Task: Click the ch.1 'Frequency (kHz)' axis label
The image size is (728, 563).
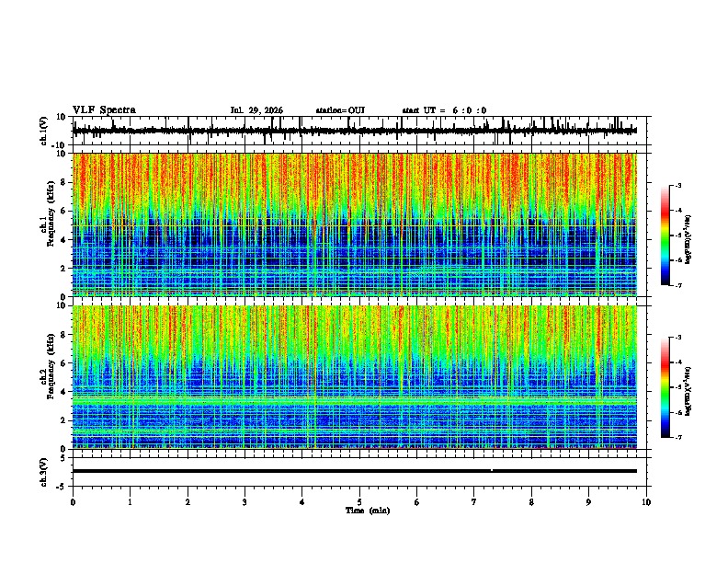Action: click(x=51, y=214)
